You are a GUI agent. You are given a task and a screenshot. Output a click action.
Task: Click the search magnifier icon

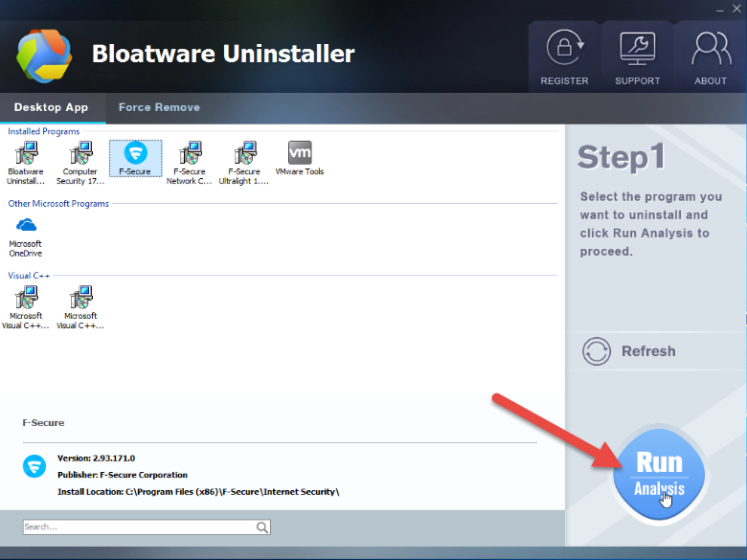[x=262, y=527]
